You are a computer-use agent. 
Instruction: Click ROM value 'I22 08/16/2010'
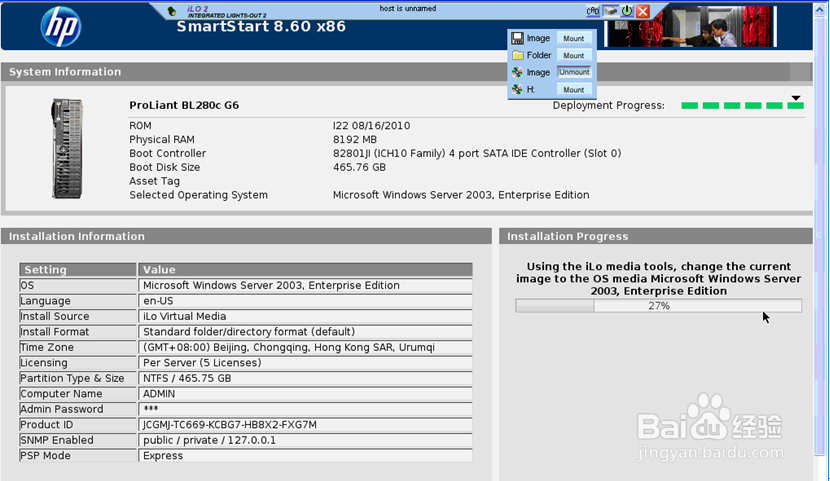click(371, 126)
